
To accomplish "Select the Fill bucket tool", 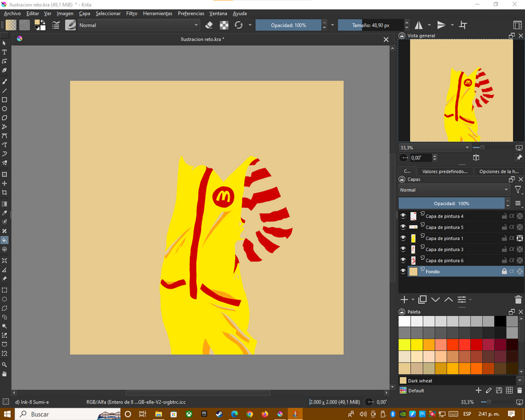I will pos(4,240).
